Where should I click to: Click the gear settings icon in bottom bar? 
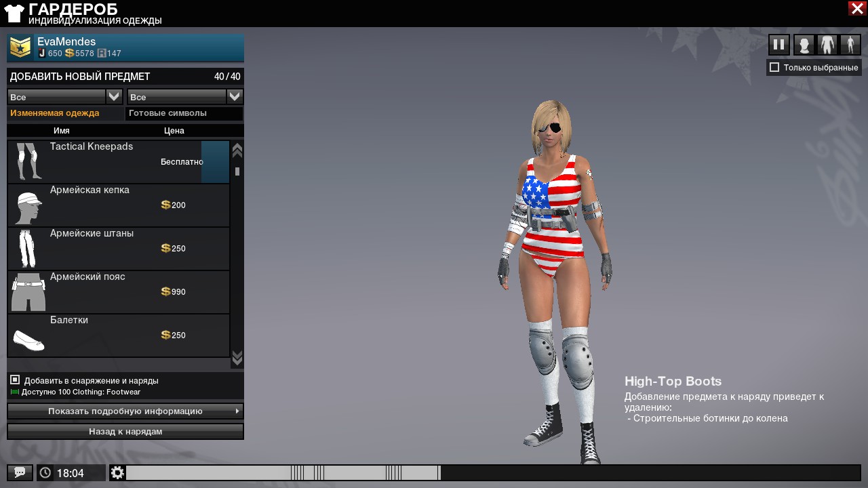[x=117, y=472]
